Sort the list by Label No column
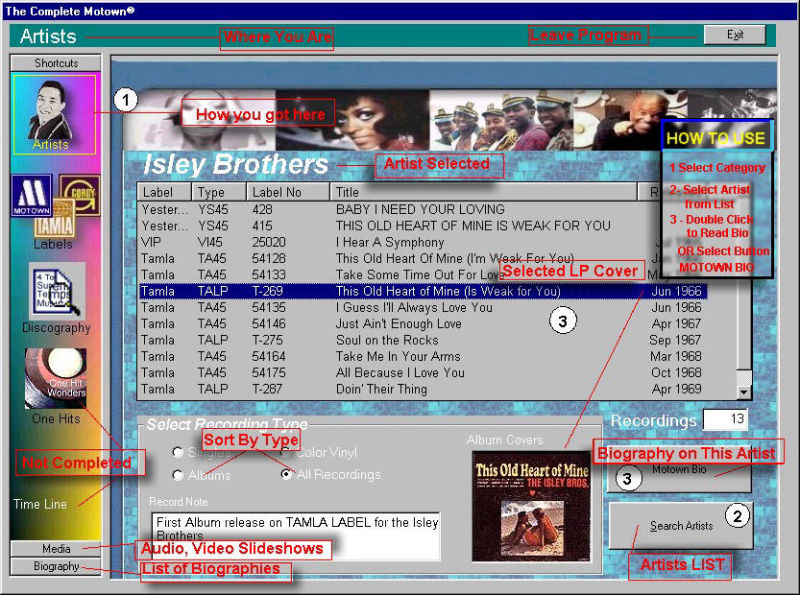800x595 pixels. pos(288,192)
